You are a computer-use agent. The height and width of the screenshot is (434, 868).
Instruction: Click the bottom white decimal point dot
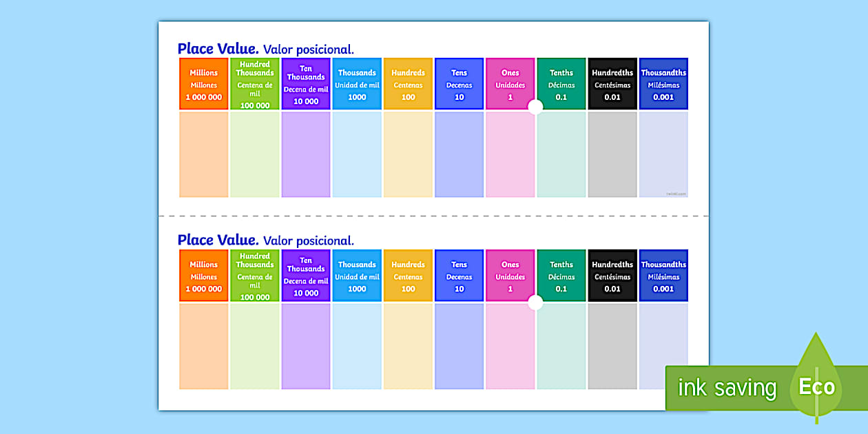[x=535, y=302]
